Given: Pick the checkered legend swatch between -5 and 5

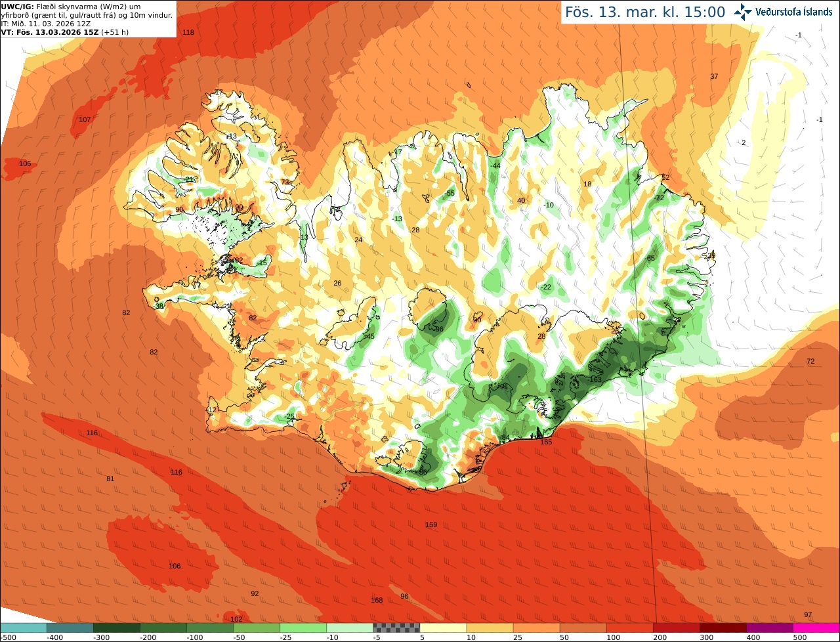Looking at the screenshot, I should pyautogui.click(x=396, y=628).
